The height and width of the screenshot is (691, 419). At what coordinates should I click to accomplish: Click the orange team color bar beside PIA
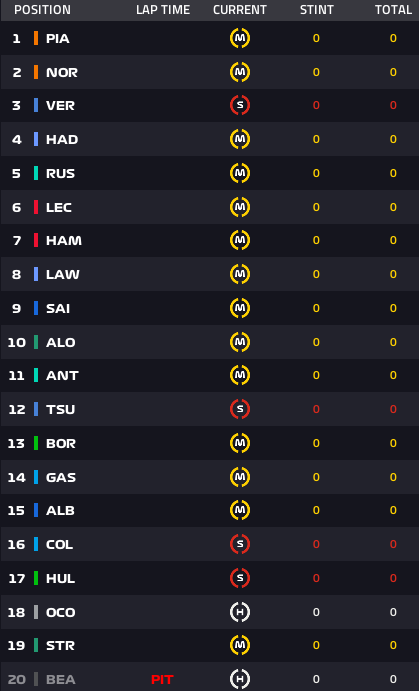pyautogui.click(x=36, y=38)
